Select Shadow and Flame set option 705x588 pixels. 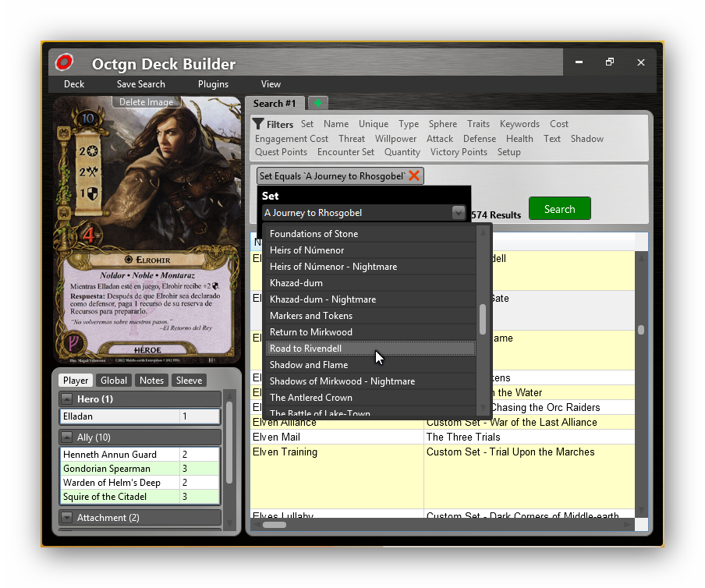click(370, 365)
